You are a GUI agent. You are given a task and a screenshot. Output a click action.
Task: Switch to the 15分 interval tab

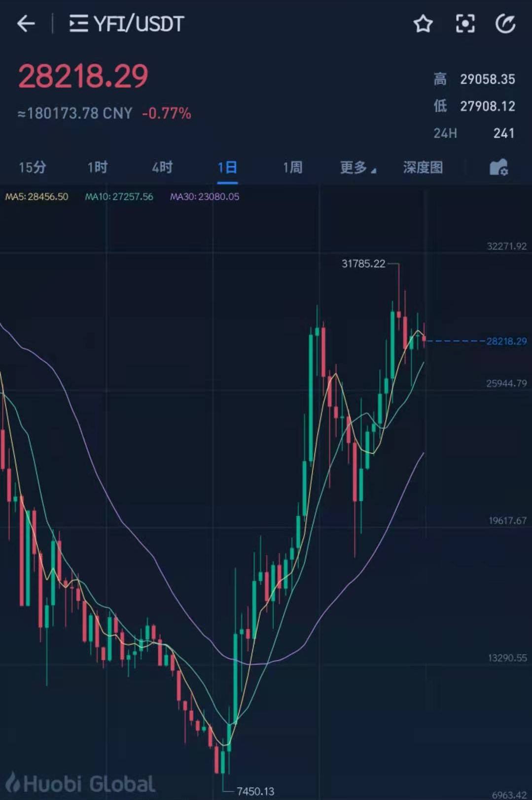[x=33, y=167]
